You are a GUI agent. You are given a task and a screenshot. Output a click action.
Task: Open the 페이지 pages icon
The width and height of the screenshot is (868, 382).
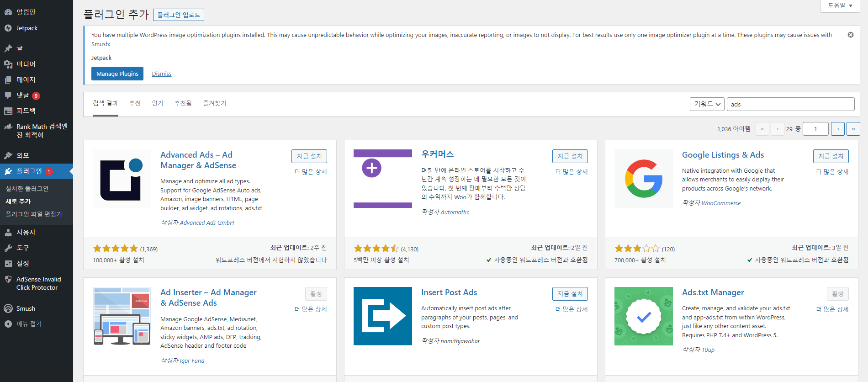(8, 80)
